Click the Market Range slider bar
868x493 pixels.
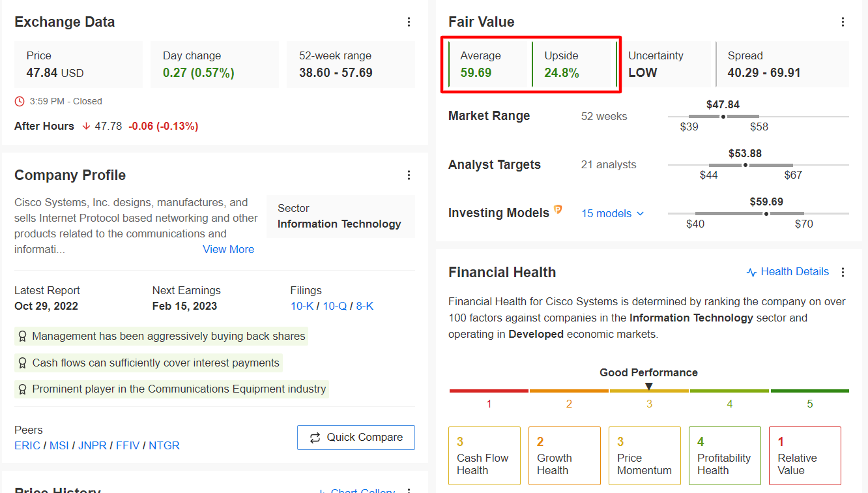point(759,117)
